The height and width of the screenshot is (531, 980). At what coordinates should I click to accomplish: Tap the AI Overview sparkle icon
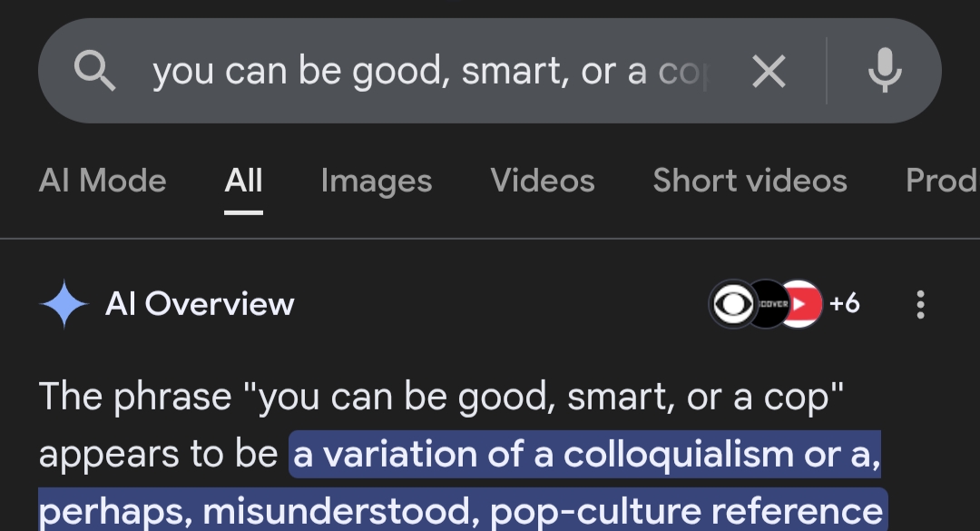(x=64, y=304)
